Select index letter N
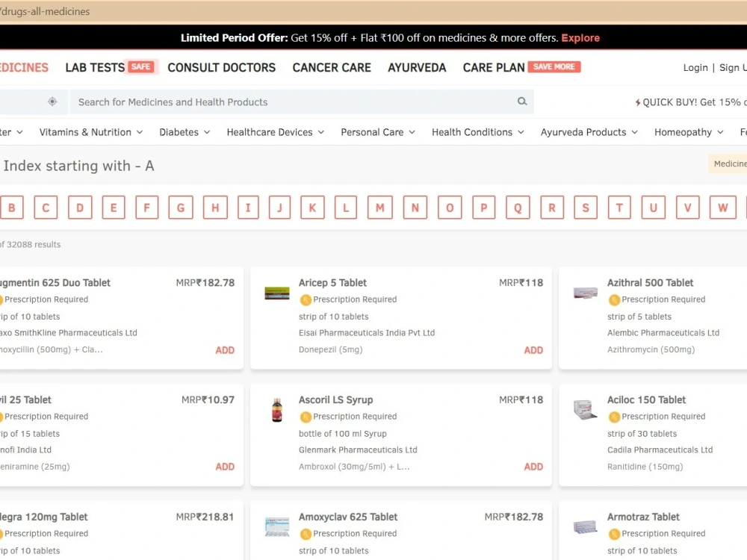The width and height of the screenshot is (747, 560). pyautogui.click(x=415, y=207)
